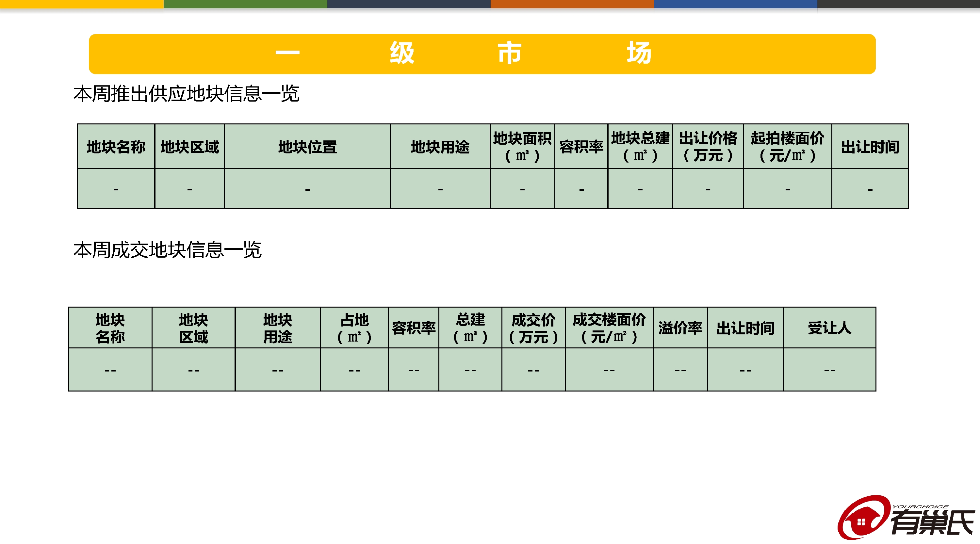Click the 溢价率 column header
Screen dimensions: 980x544
[680, 328]
